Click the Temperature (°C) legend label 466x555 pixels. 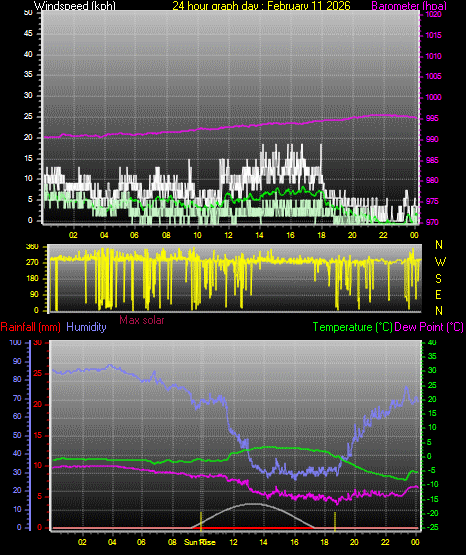[x=353, y=327]
